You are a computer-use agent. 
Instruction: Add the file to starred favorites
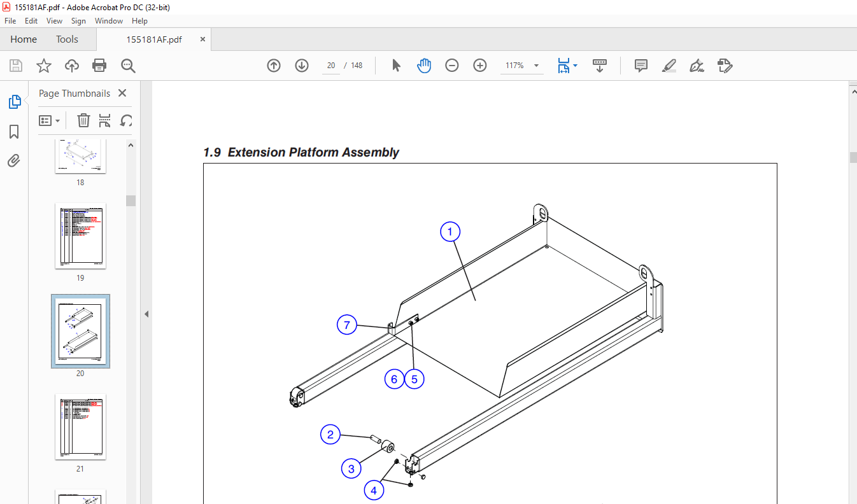pyautogui.click(x=43, y=66)
